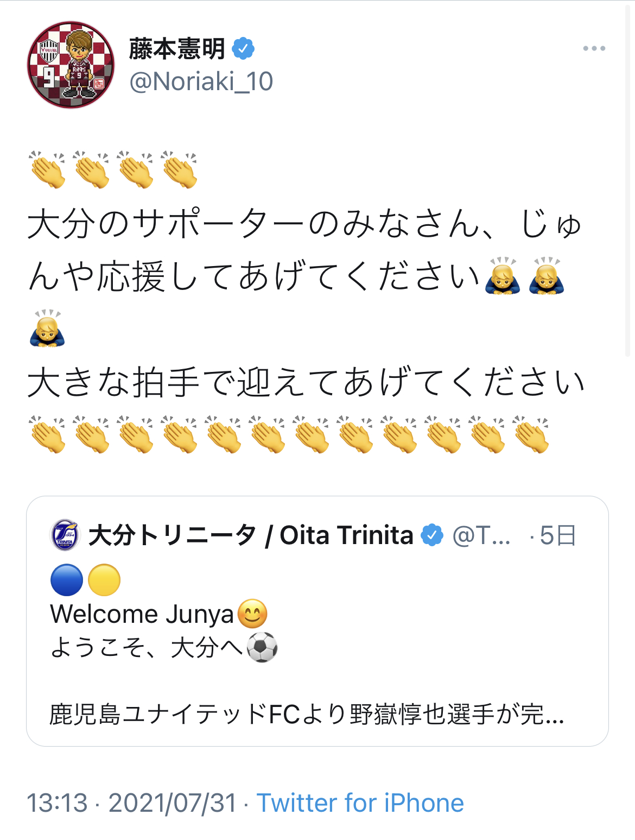Click the first clapping hands emoji at the tweet's top

click(x=48, y=169)
